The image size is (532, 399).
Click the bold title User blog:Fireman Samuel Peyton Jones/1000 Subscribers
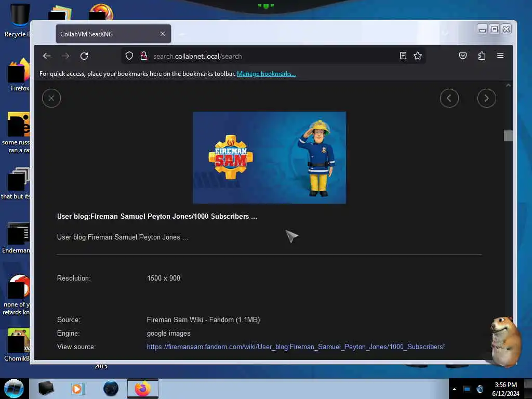(x=157, y=217)
